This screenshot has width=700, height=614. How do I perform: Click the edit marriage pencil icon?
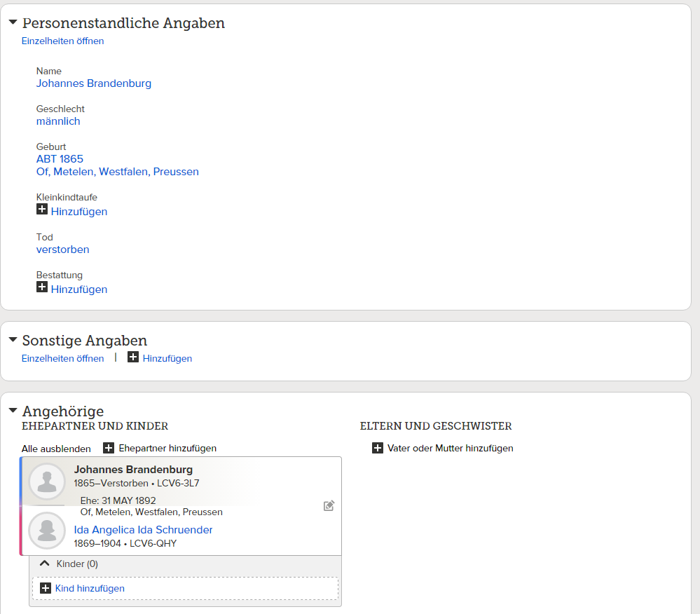[x=329, y=505]
